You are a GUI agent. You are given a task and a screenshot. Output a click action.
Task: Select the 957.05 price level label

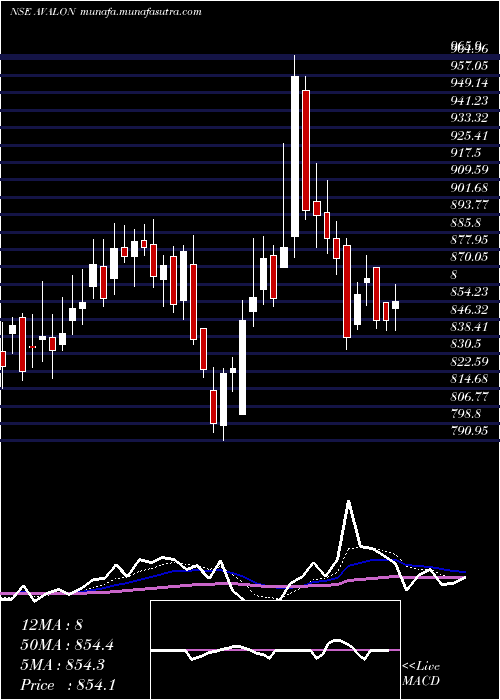click(470, 66)
